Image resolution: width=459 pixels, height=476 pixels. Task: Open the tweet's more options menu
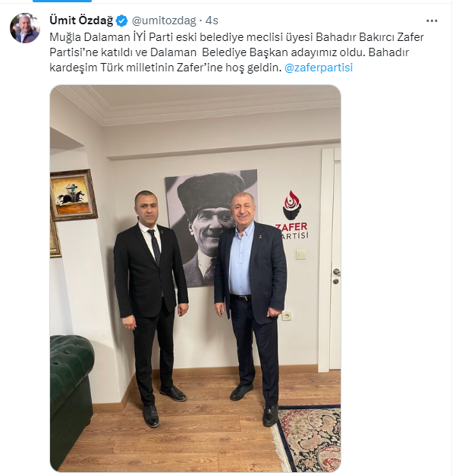click(x=432, y=20)
